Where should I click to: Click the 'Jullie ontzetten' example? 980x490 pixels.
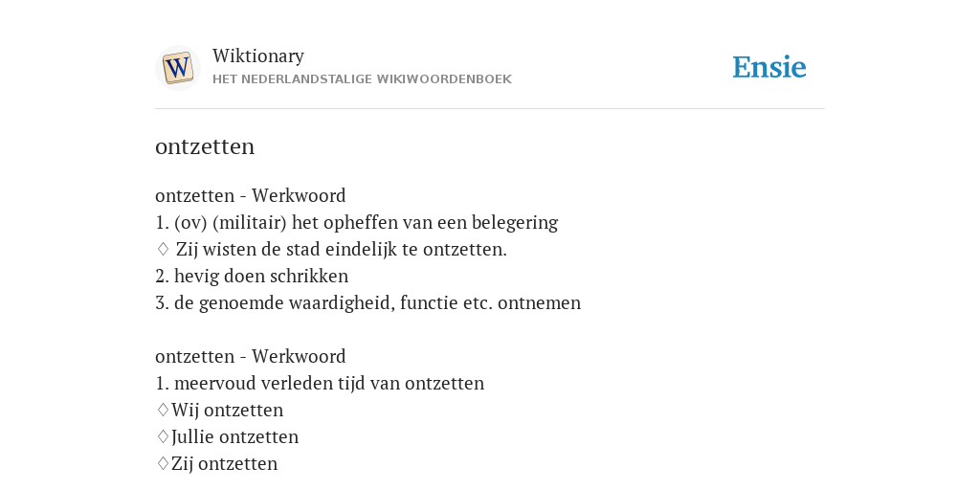coord(235,436)
